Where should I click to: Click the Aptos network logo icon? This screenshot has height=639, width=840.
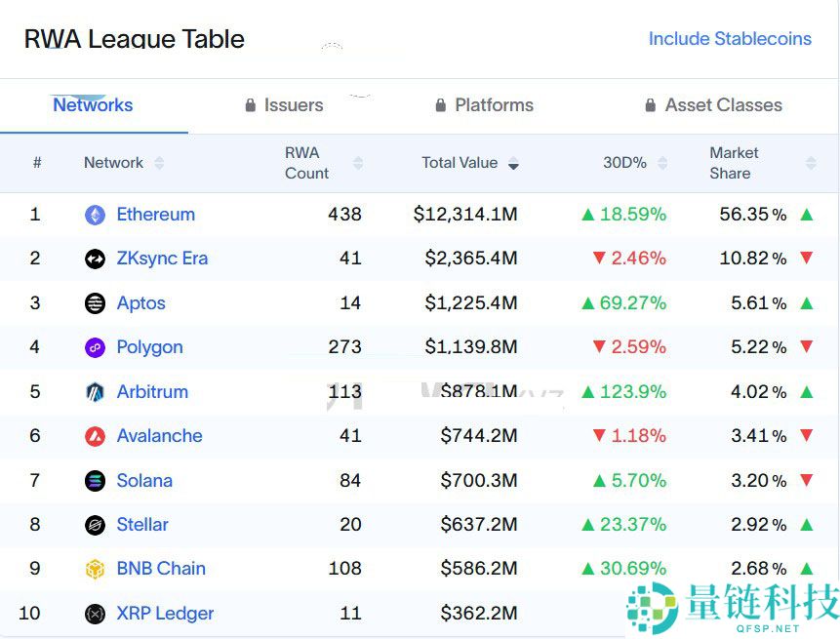(x=95, y=303)
